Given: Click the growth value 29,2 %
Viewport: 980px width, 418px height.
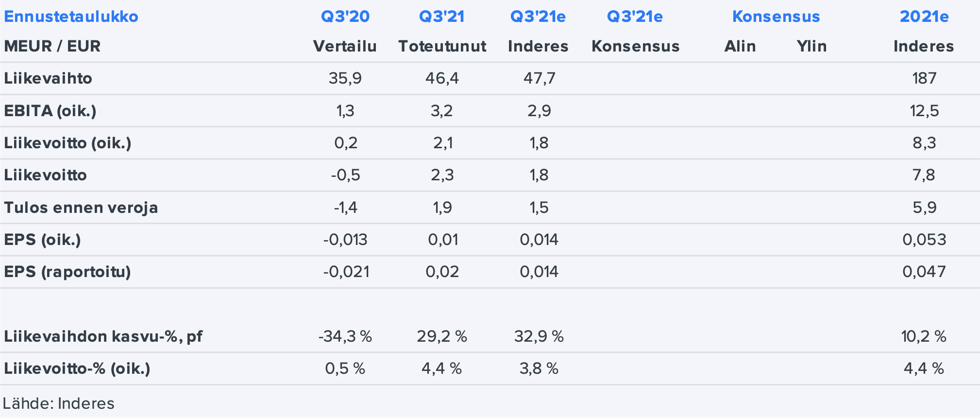Looking at the screenshot, I should pyautogui.click(x=442, y=336).
